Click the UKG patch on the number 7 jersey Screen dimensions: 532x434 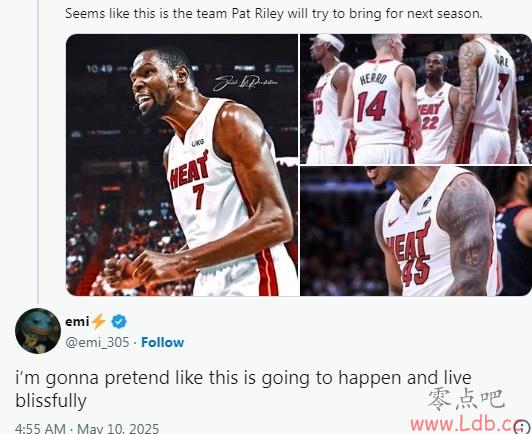(197, 143)
